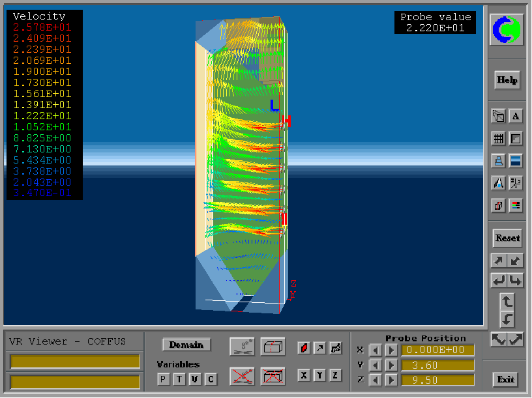Click the vector arrow display icon
The image size is (532, 398).
pos(319,348)
